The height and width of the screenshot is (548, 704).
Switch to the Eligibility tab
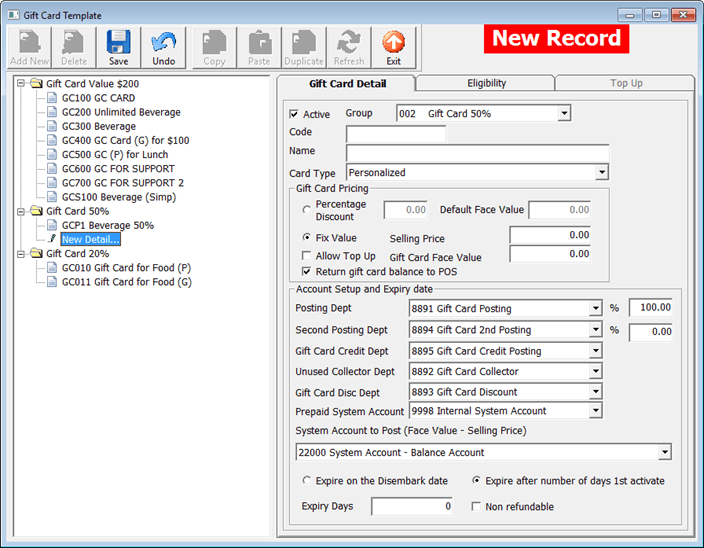pyautogui.click(x=486, y=83)
